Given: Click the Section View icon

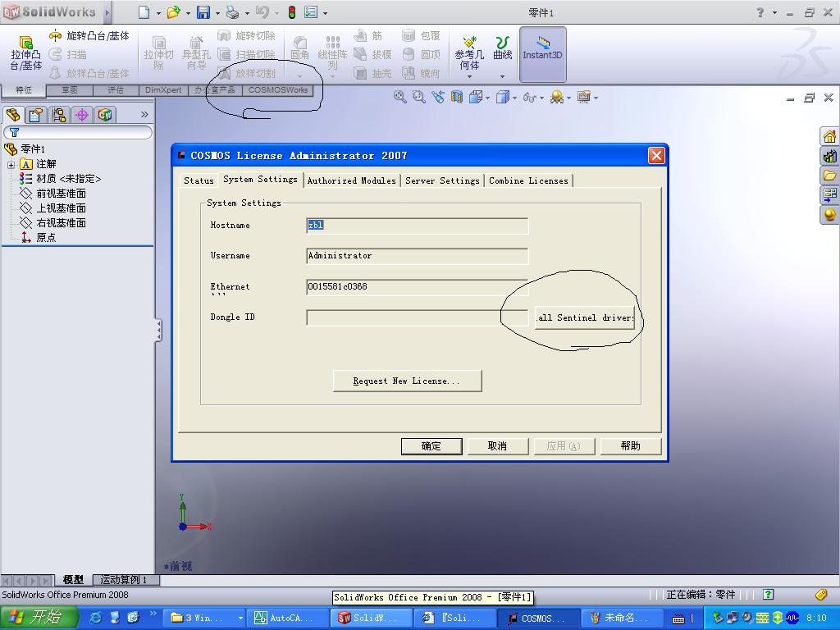Looking at the screenshot, I should tap(456, 97).
